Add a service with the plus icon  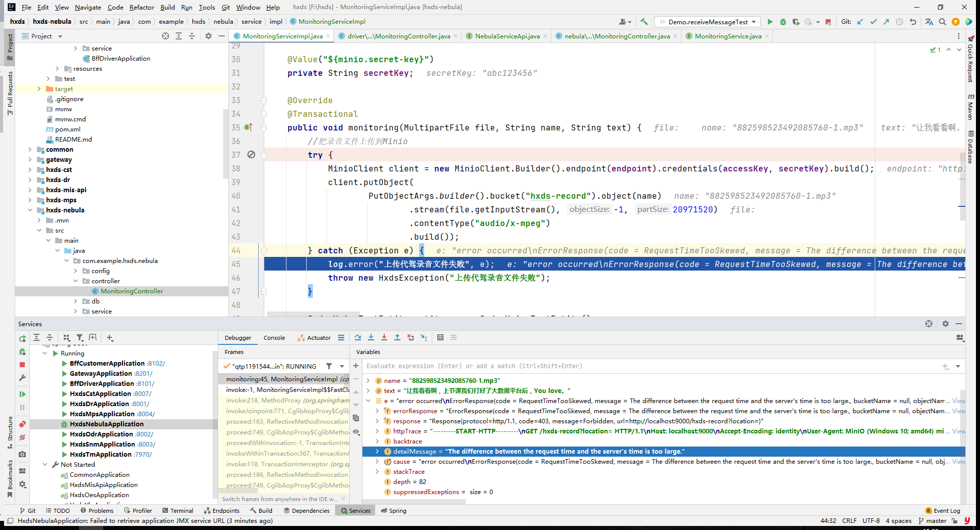(x=110, y=337)
